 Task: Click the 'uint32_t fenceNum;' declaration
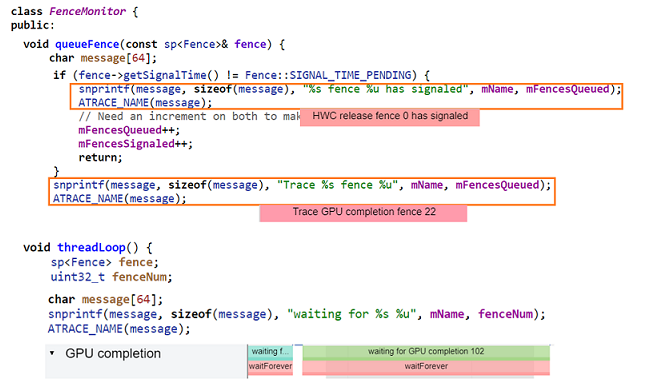click(111, 277)
